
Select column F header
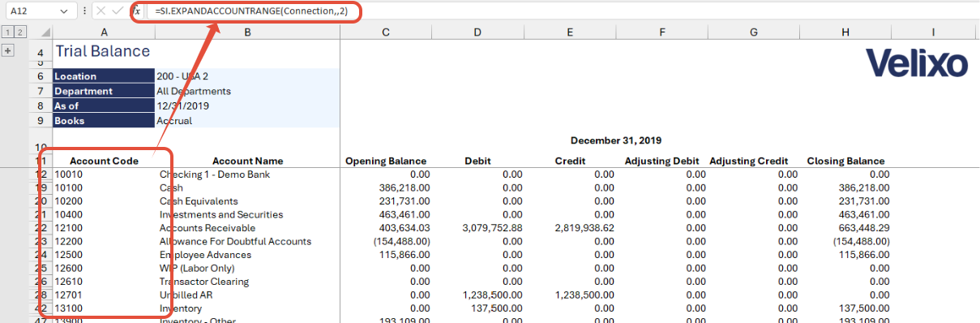pos(662,32)
